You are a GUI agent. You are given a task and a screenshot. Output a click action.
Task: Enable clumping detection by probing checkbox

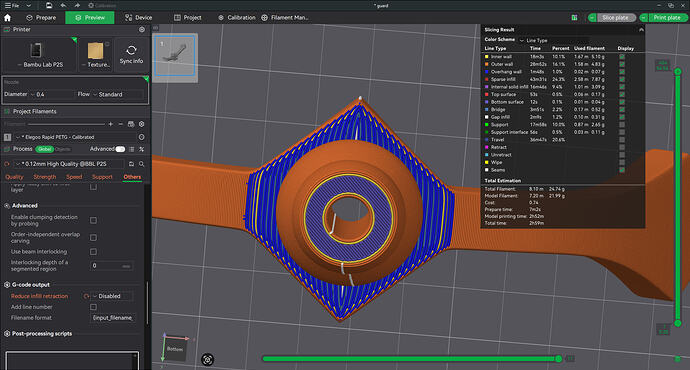(x=93, y=220)
